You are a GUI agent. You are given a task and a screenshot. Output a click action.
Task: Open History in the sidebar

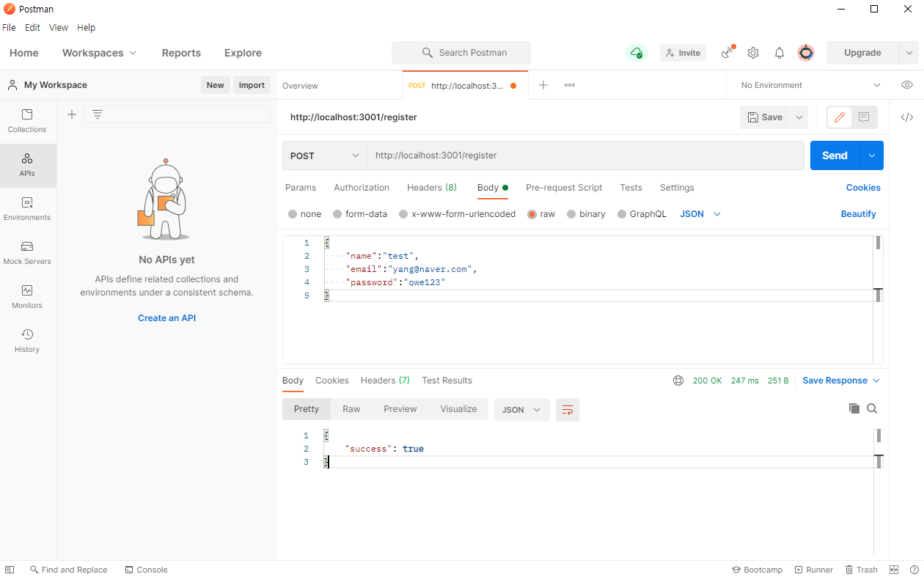27,341
